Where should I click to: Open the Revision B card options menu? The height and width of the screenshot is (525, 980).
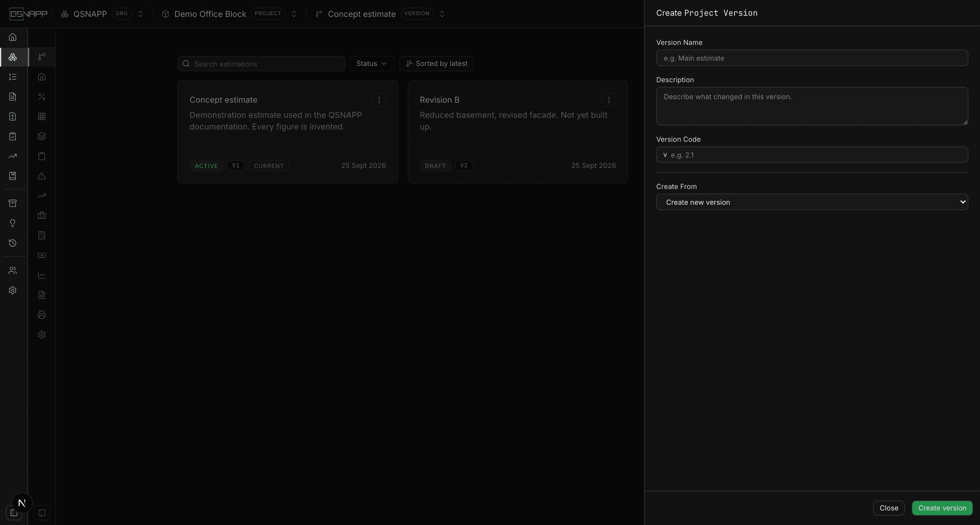609,100
